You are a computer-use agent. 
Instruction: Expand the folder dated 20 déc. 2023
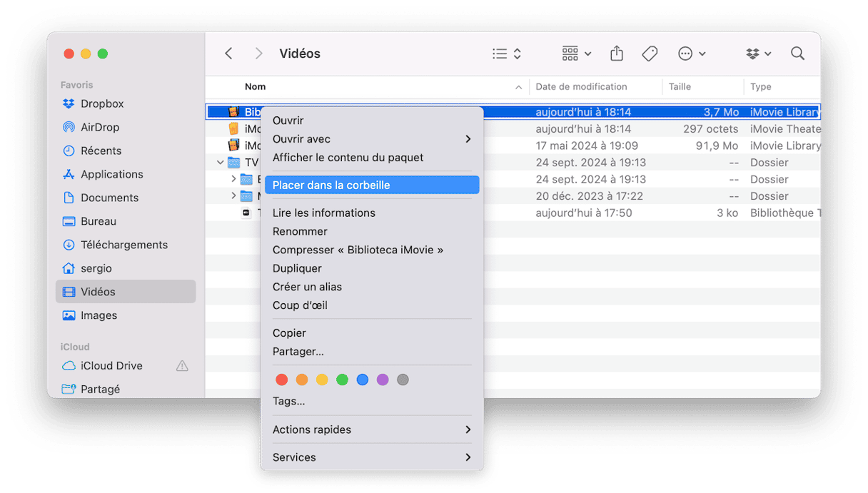pyautogui.click(x=233, y=196)
